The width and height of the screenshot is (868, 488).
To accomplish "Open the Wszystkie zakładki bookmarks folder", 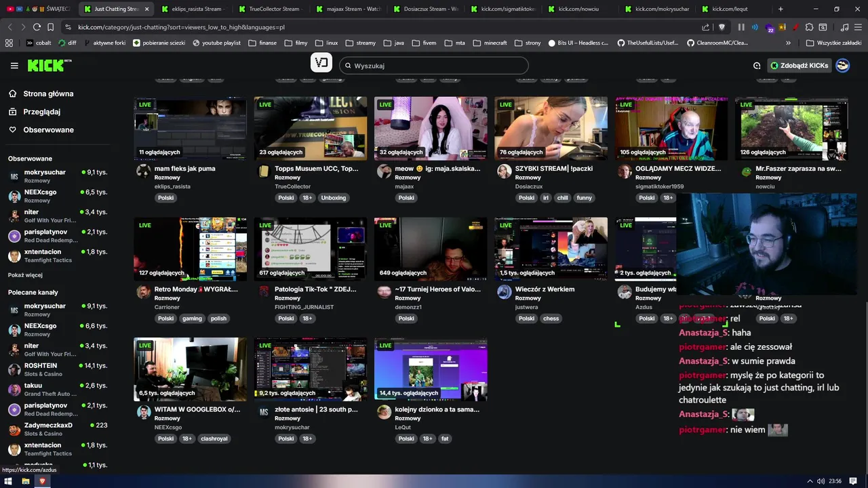I will [x=833, y=43].
